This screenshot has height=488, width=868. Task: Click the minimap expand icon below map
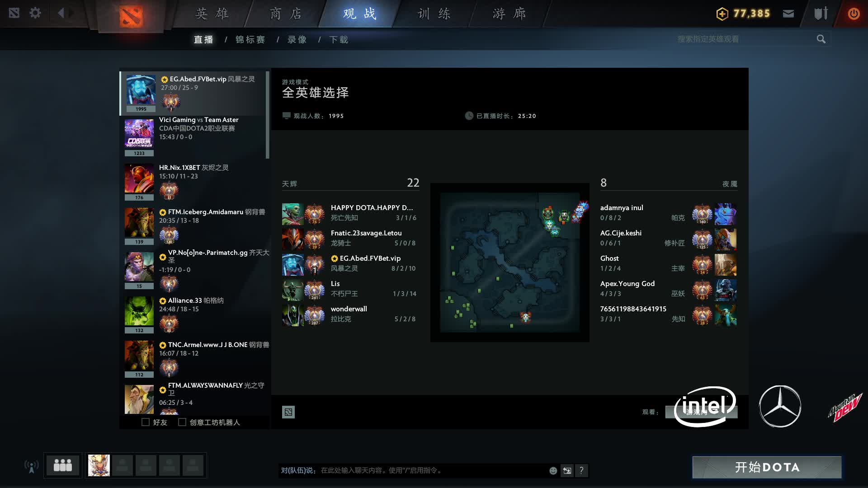click(x=288, y=412)
